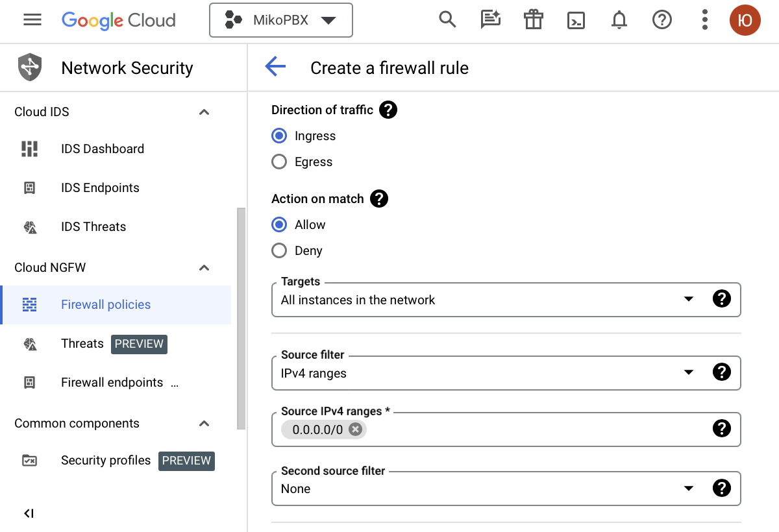Activate Cloud Shell terminal icon

tap(576, 21)
